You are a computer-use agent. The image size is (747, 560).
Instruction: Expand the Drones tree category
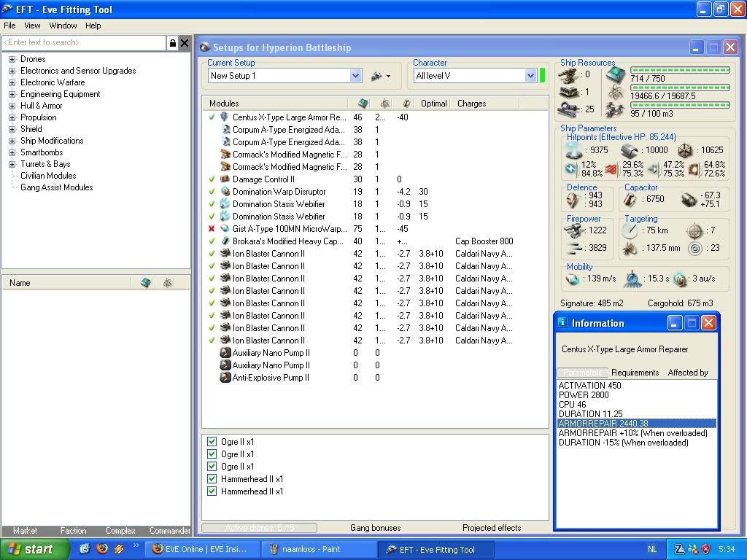[12, 59]
